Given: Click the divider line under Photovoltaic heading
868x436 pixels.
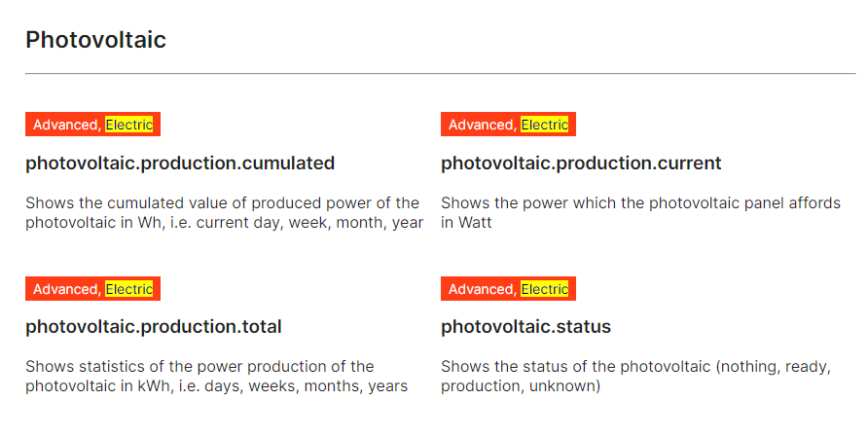Looking at the screenshot, I should tap(441, 73).
